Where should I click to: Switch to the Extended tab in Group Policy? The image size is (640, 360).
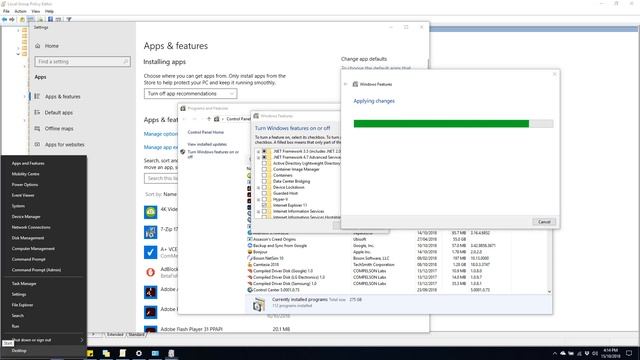click(115, 334)
